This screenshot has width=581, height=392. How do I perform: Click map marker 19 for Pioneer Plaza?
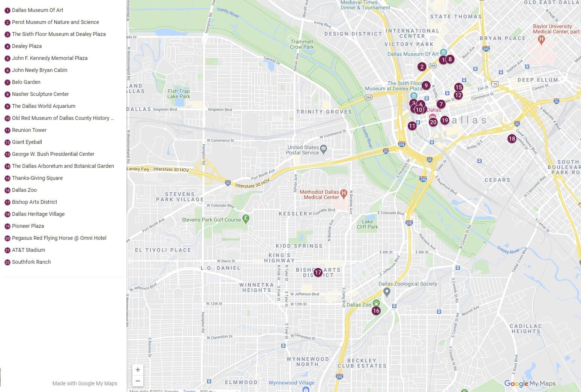pyautogui.click(x=444, y=120)
